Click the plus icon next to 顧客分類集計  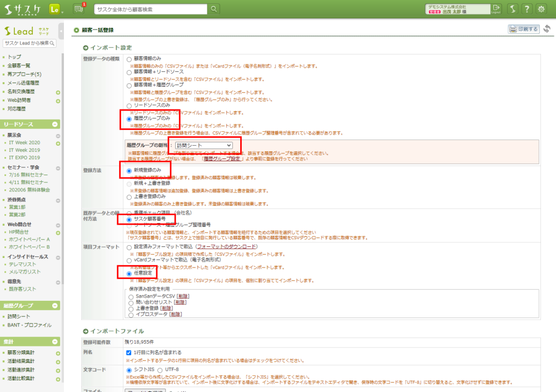pos(58,353)
